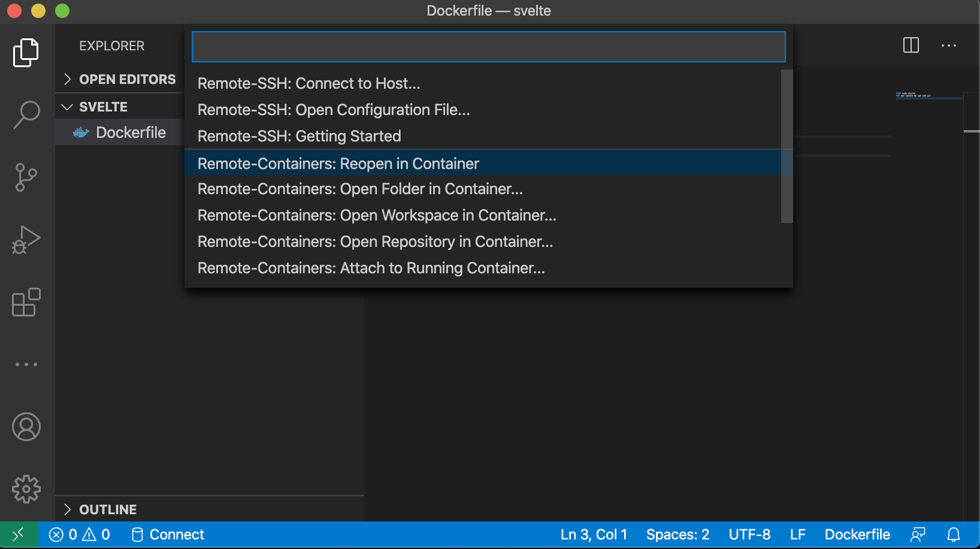Open notifications bell icon
The height and width of the screenshot is (549, 980).
954,534
